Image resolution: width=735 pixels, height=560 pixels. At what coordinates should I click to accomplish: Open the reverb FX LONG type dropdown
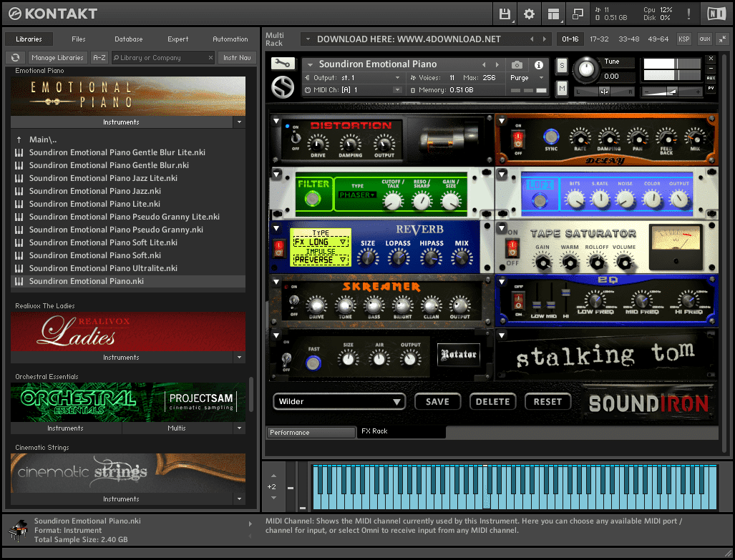pos(320,242)
